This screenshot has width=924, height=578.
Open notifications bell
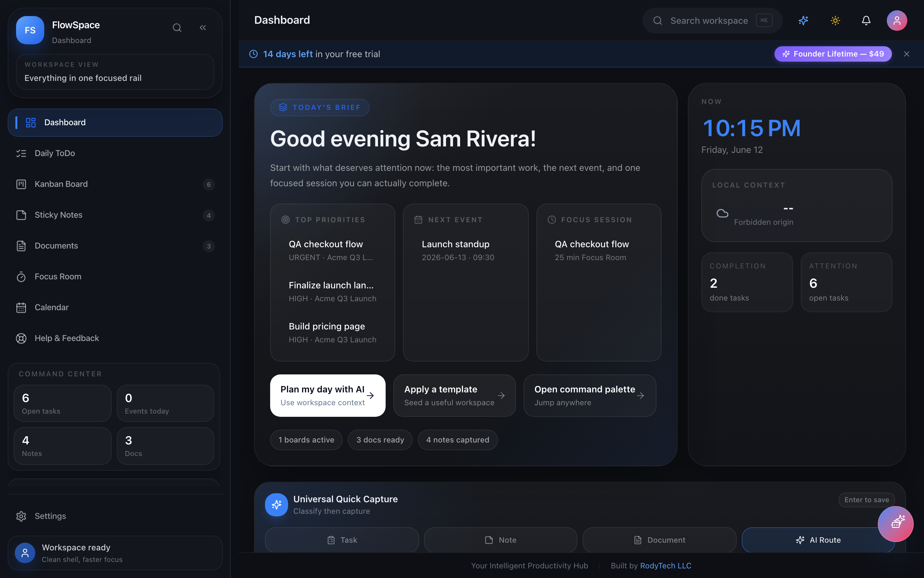point(866,21)
